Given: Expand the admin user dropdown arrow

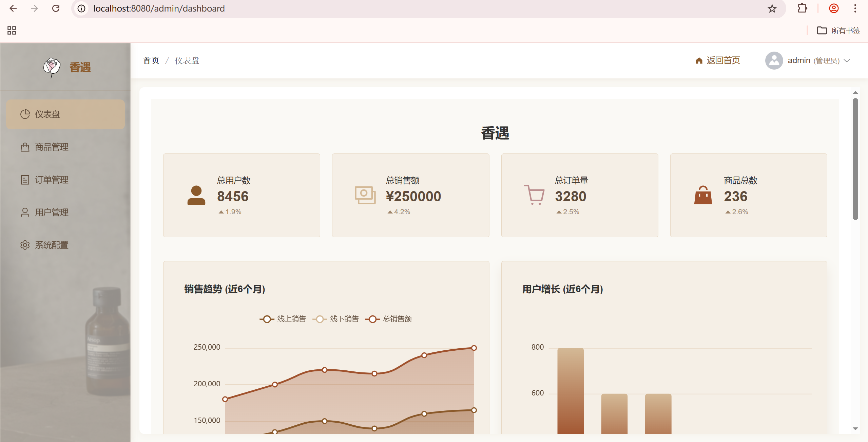Looking at the screenshot, I should tap(847, 61).
